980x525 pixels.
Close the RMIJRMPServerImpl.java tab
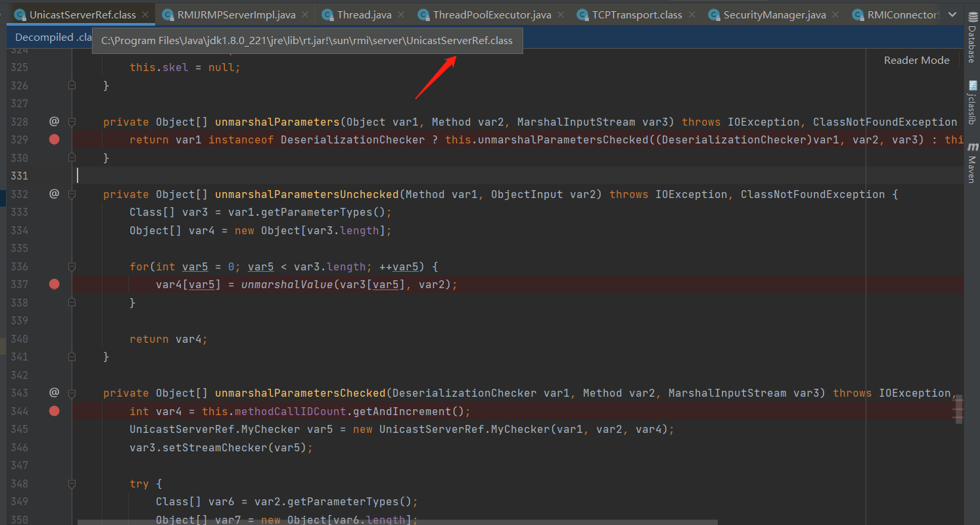(304, 14)
